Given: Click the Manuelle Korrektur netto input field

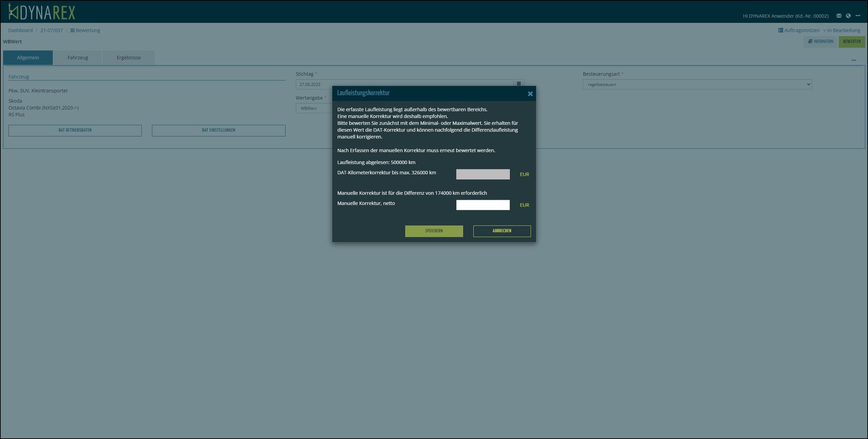Looking at the screenshot, I should [x=483, y=205].
